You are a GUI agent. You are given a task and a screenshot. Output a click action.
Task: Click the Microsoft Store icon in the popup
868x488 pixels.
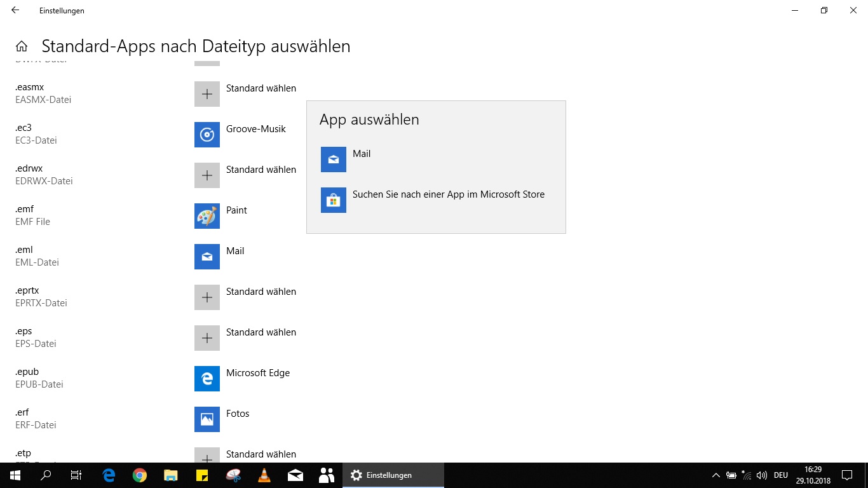tap(334, 200)
